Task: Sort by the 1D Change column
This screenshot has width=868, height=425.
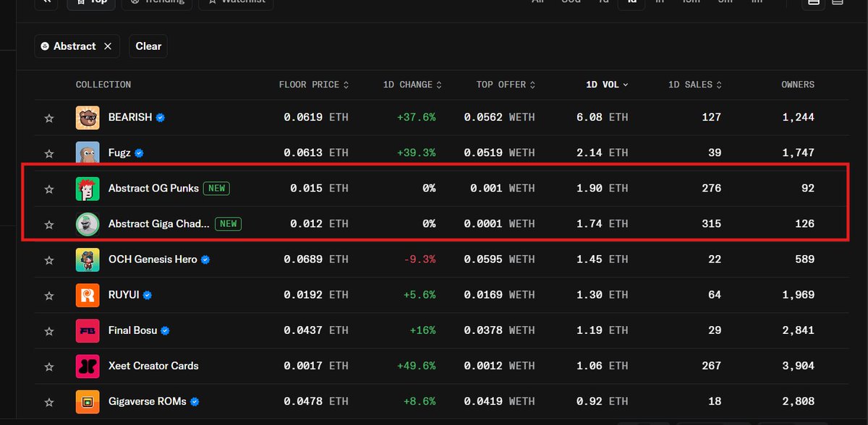Action: point(412,85)
